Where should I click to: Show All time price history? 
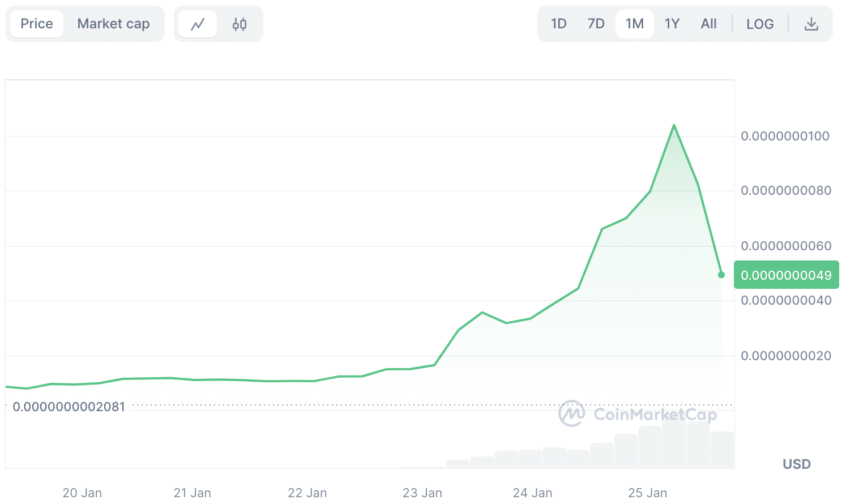[708, 24]
